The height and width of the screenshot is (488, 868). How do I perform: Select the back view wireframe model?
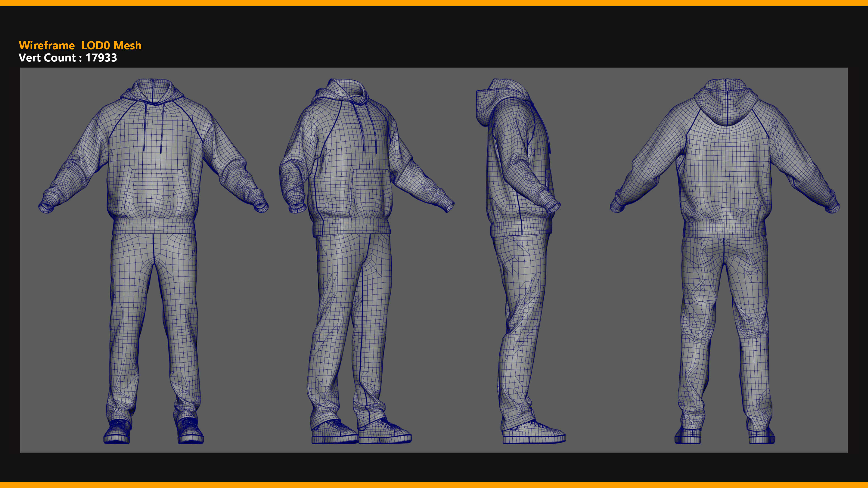725,261
